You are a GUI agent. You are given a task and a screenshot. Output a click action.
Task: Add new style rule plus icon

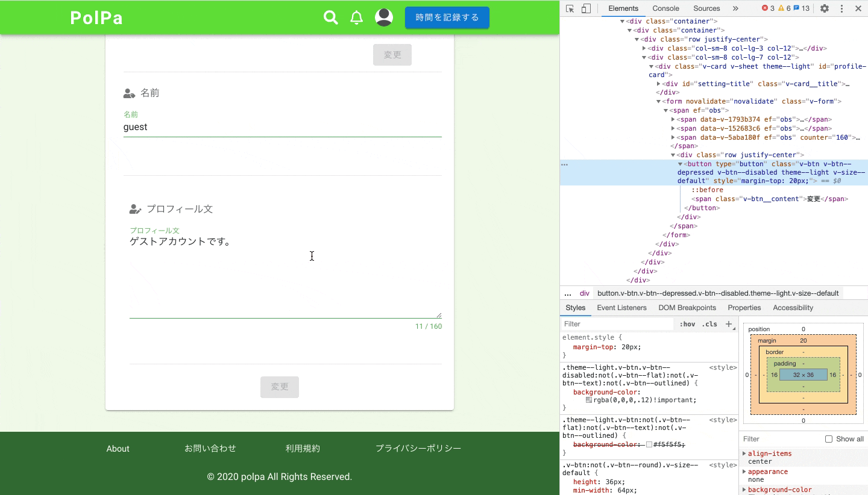729,324
